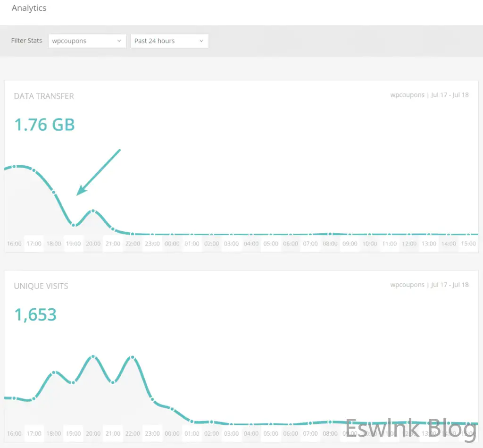The height and width of the screenshot is (448, 483).
Task: Click the 1.76 GB data transfer total
Action: pos(44,125)
